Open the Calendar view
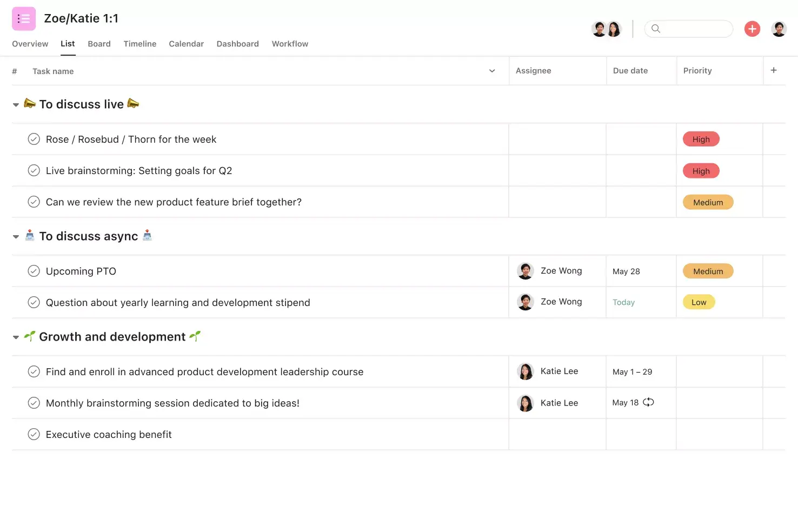Viewport: 798px width, 532px height. pyautogui.click(x=186, y=44)
